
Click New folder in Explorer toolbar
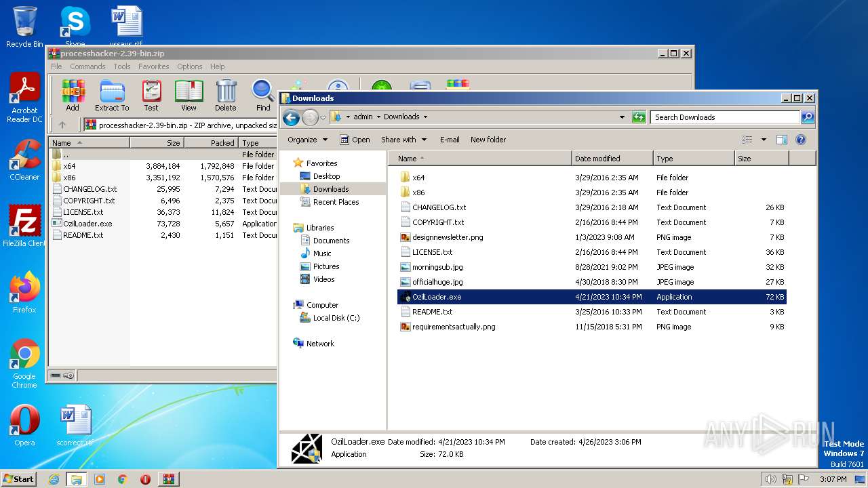point(488,140)
